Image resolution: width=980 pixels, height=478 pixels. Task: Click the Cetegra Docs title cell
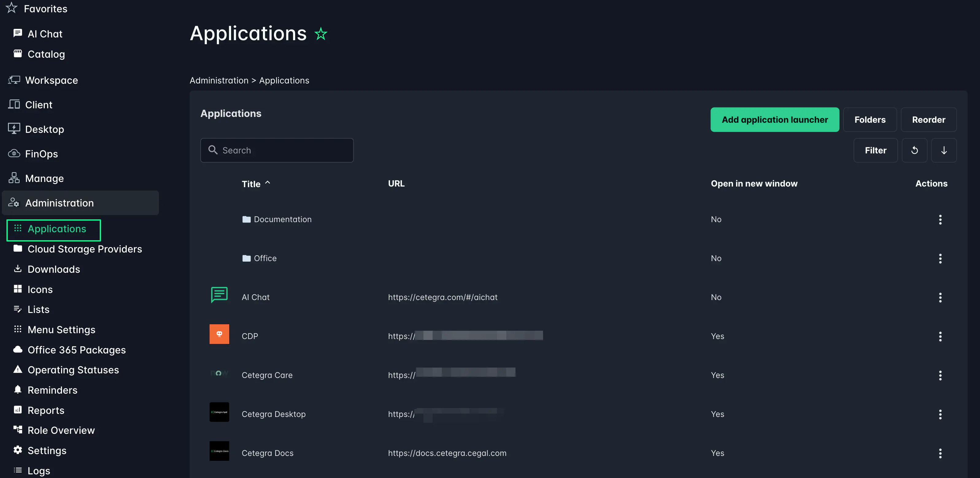[268, 453]
